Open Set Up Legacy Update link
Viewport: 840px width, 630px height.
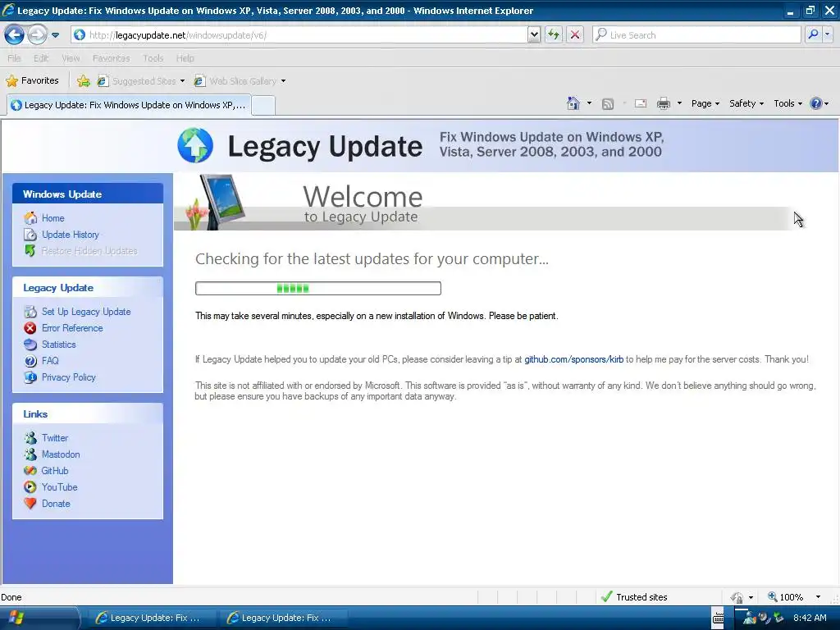tap(86, 312)
